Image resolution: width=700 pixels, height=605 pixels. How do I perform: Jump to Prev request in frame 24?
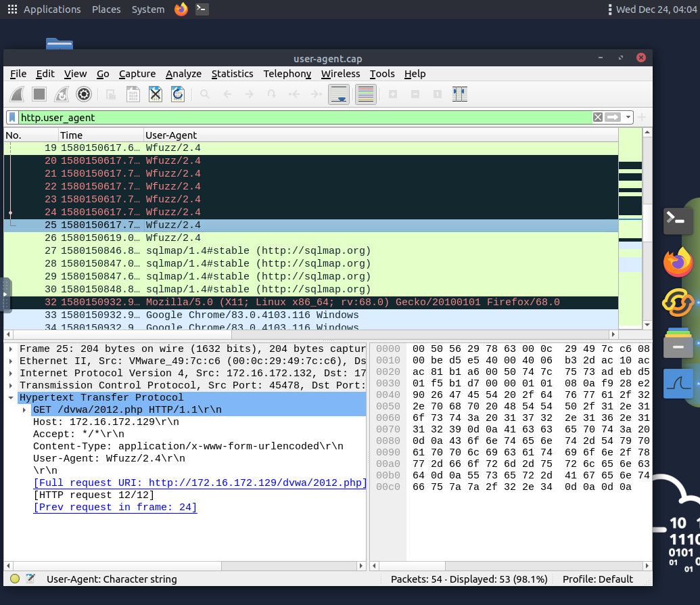pos(115,507)
